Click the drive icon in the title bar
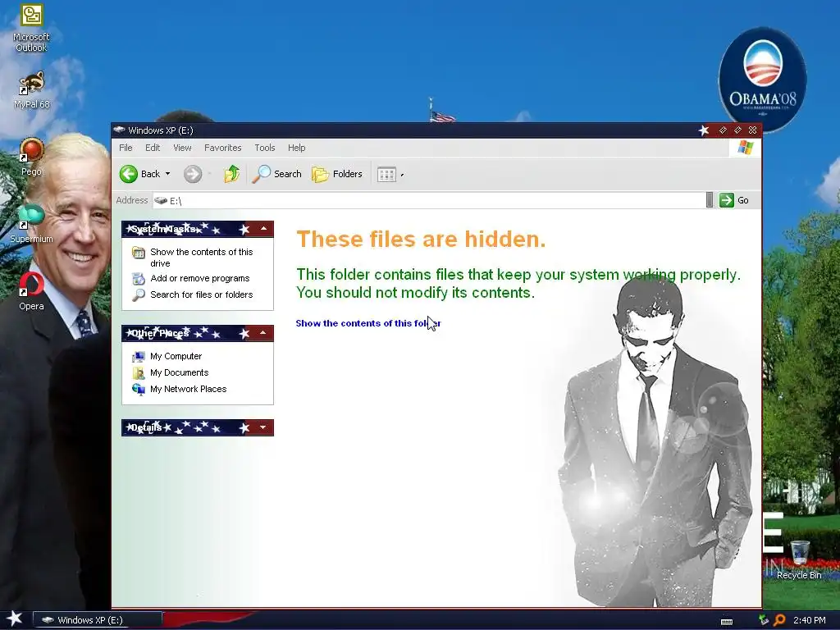The width and height of the screenshot is (840, 630). tap(119, 130)
